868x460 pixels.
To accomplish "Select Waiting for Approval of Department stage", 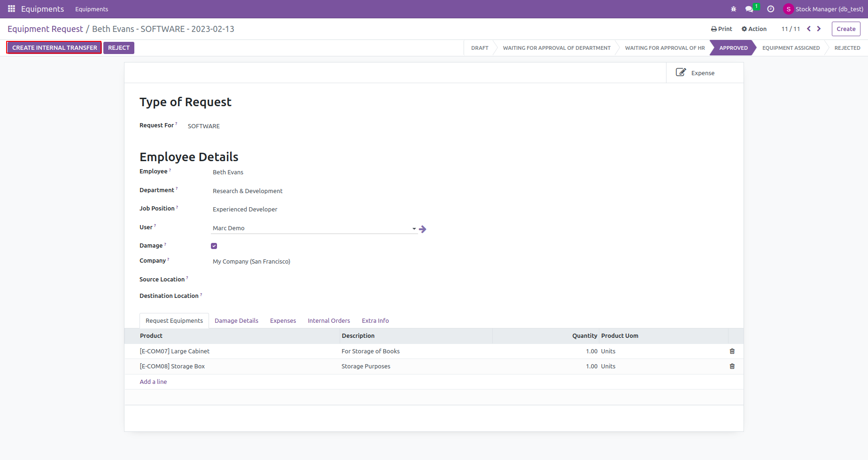I will (x=557, y=48).
